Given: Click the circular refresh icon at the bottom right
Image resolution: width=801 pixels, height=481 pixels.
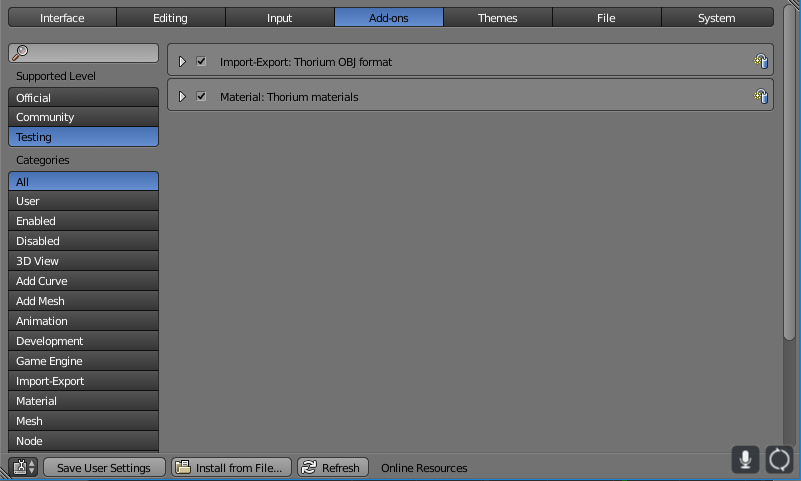Looking at the screenshot, I should [x=779, y=459].
